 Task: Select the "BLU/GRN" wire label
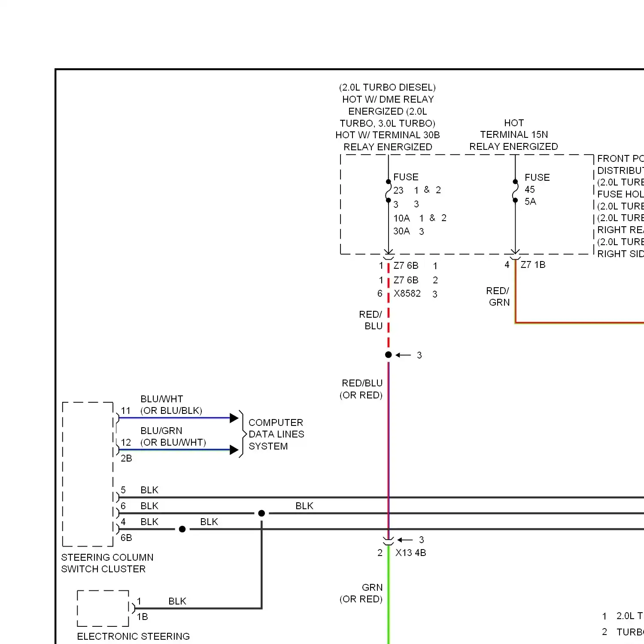coord(161,431)
